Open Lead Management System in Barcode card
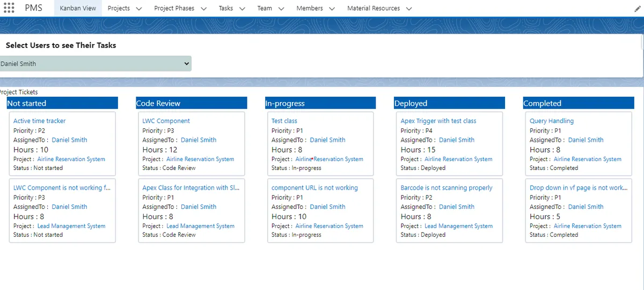This screenshot has width=644, height=290. (x=458, y=226)
